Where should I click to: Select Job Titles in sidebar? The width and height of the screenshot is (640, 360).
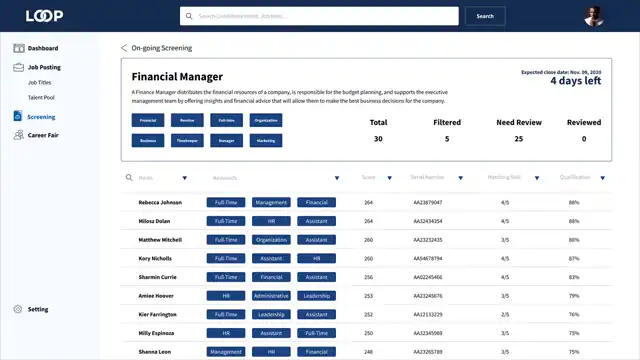pos(40,82)
